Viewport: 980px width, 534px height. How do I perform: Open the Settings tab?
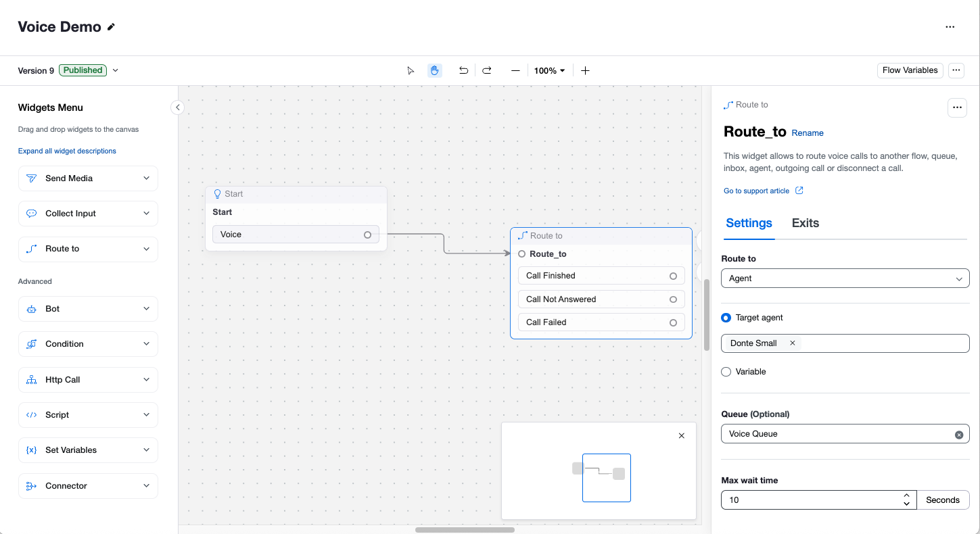pyautogui.click(x=749, y=223)
